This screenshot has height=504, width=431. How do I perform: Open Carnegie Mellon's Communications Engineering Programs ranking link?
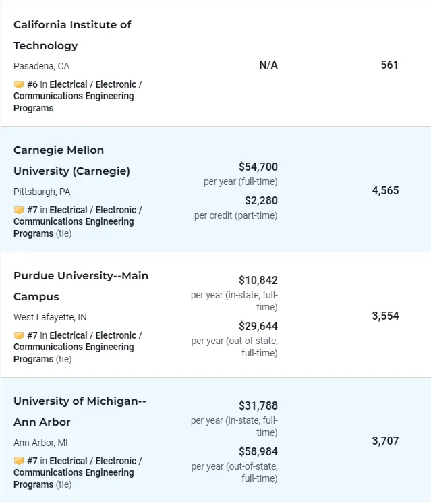(x=74, y=222)
